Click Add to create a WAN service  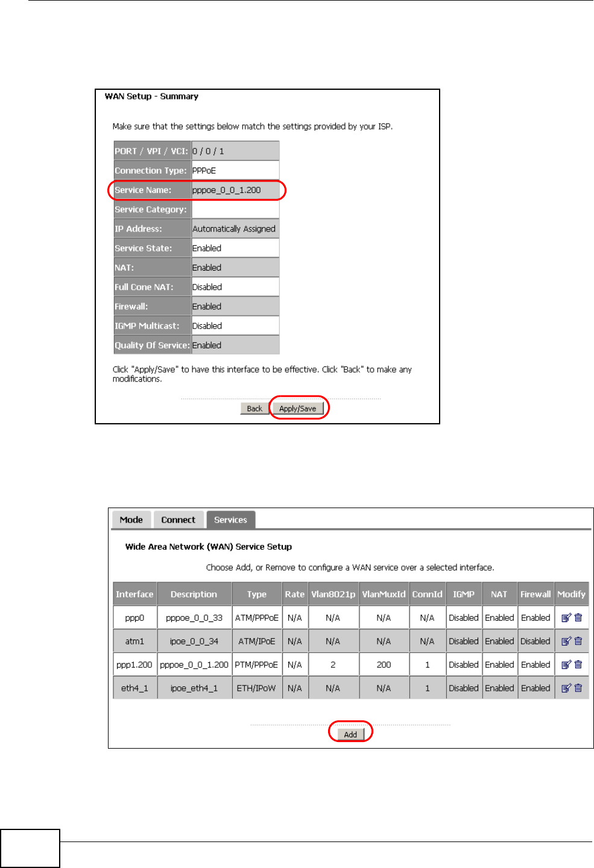(x=350, y=735)
